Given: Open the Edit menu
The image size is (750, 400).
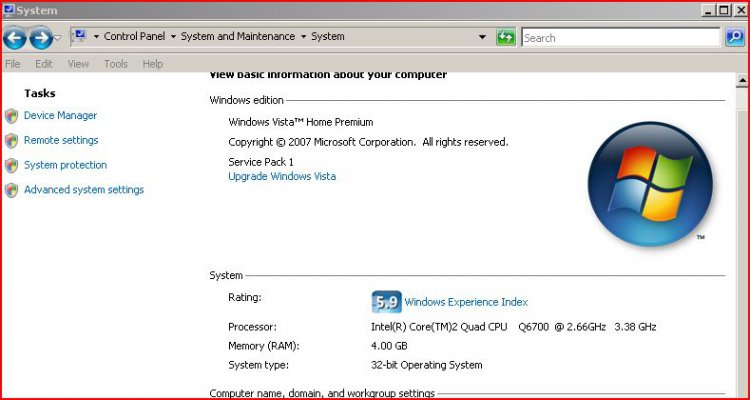Looking at the screenshot, I should coord(44,64).
